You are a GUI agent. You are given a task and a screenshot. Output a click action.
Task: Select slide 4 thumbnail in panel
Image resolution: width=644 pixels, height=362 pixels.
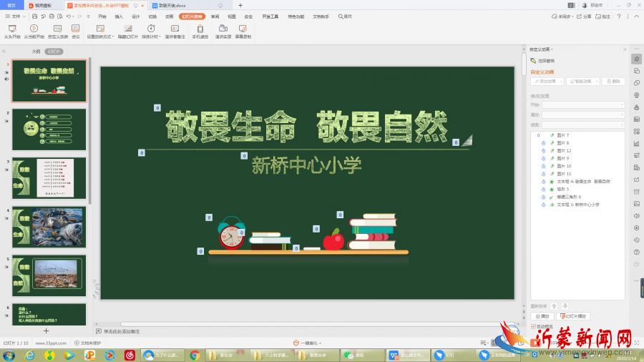click(49, 226)
